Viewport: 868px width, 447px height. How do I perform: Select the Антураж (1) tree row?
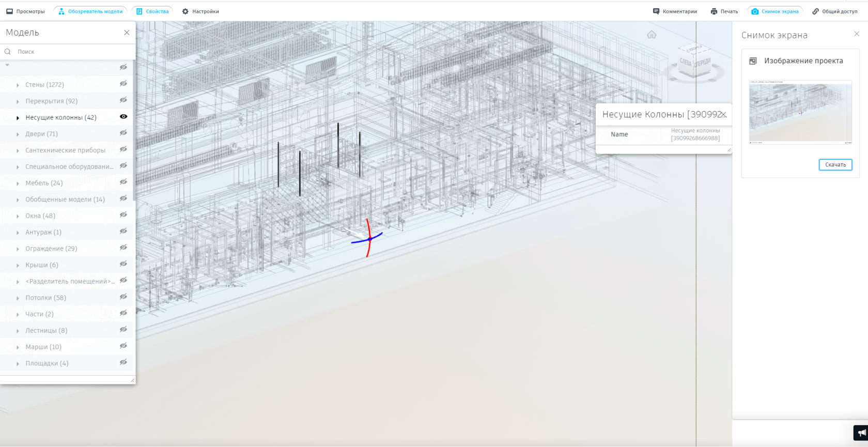(66, 233)
